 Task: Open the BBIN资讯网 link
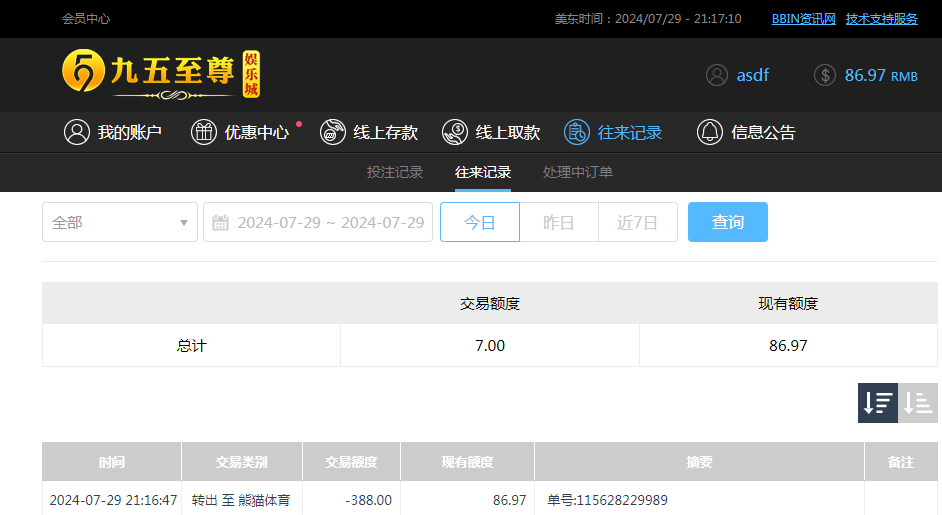point(803,19)
